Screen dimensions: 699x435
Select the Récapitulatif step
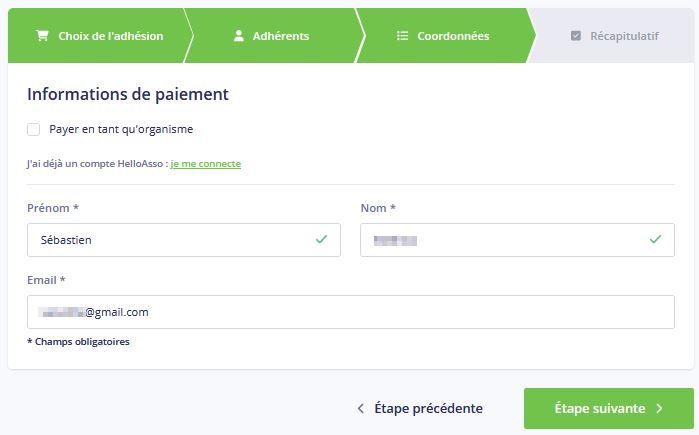pyautogui.click(x=614, y=36)
